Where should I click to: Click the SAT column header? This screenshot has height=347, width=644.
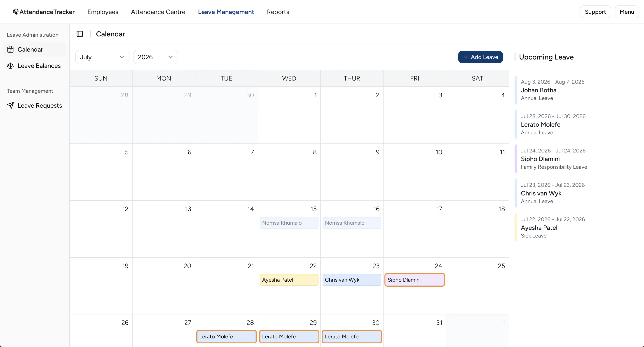(x=478, y=78)
